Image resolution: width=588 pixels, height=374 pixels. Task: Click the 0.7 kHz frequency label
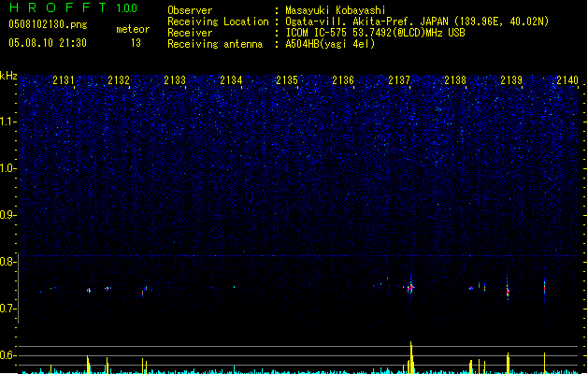[7, 309]
